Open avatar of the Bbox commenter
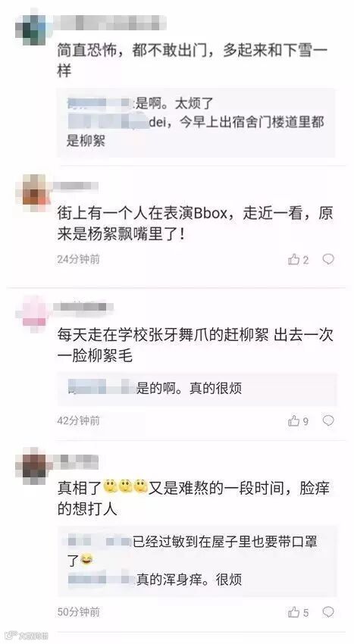Viewport: 354px width, 644px height. click(33, 189)
